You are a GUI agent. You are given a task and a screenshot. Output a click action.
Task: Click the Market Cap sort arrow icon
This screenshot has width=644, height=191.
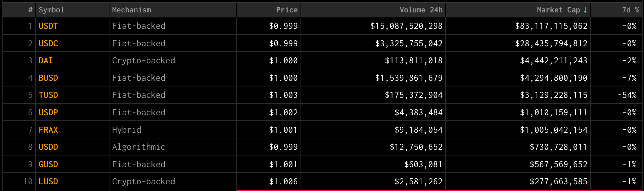[x=585, y=10]
